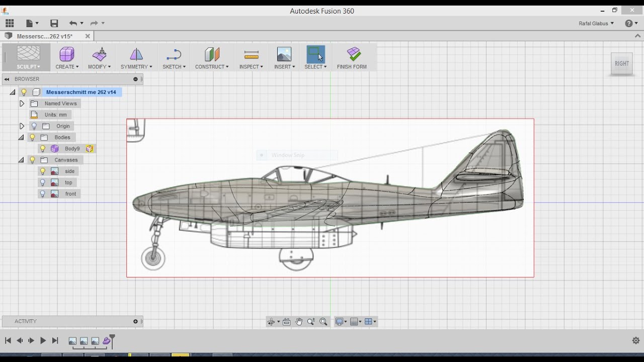Open the SKETCH menu label
The width and height of the screenshot is (644, 362).
[x=174, y=67]
